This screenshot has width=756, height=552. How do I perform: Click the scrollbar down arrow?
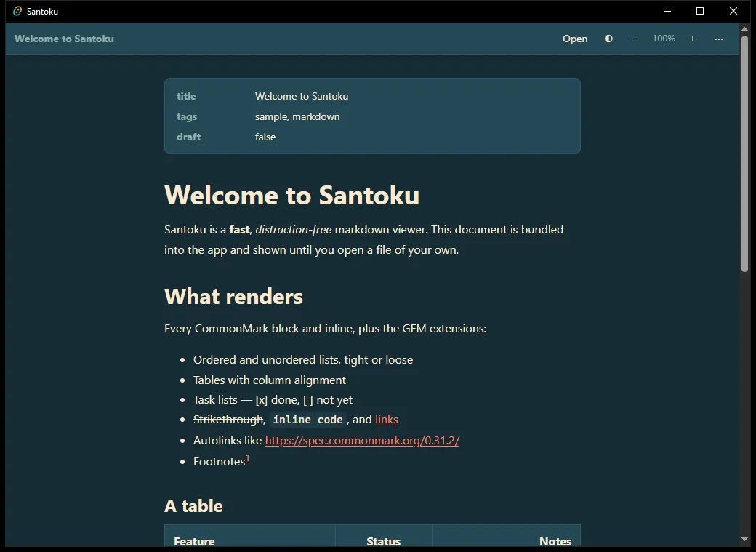[x=745, y=540]
